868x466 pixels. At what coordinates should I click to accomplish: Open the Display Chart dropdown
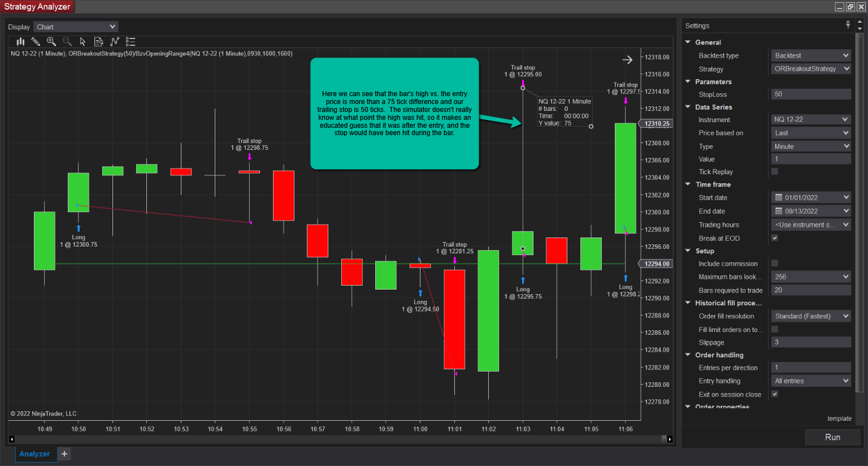[x=76, y=27]
